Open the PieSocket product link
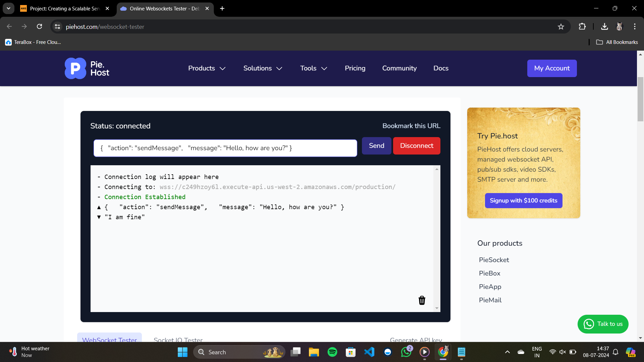Screen dimensions: 644x362 click(x=494, y=260)
